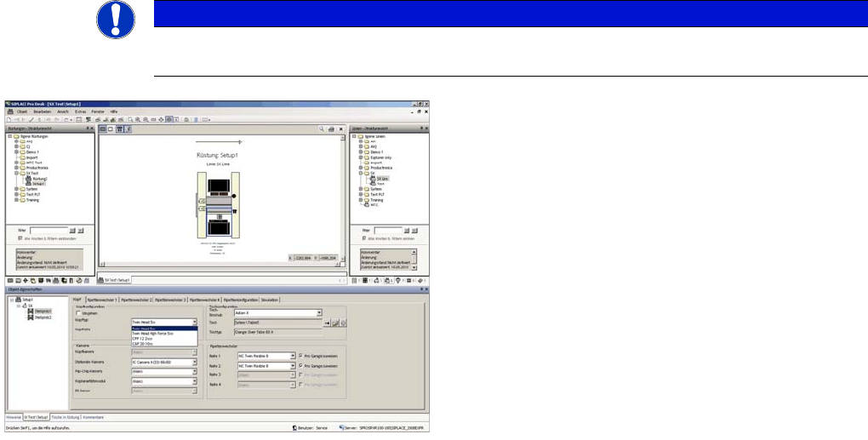Click the magnifier icon in the setup view
This screenshot has height=440, width=868.
[322, 129]
